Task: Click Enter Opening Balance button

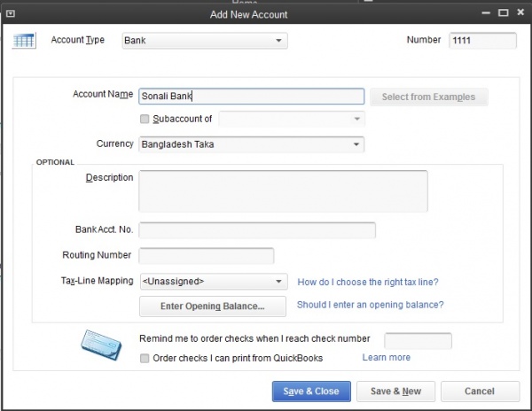Action: 213,306
